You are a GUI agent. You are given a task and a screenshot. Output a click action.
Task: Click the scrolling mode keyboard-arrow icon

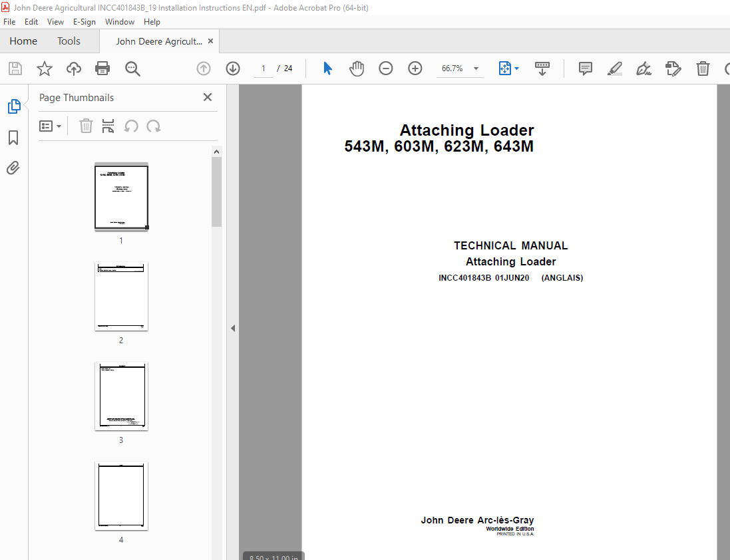542,69
